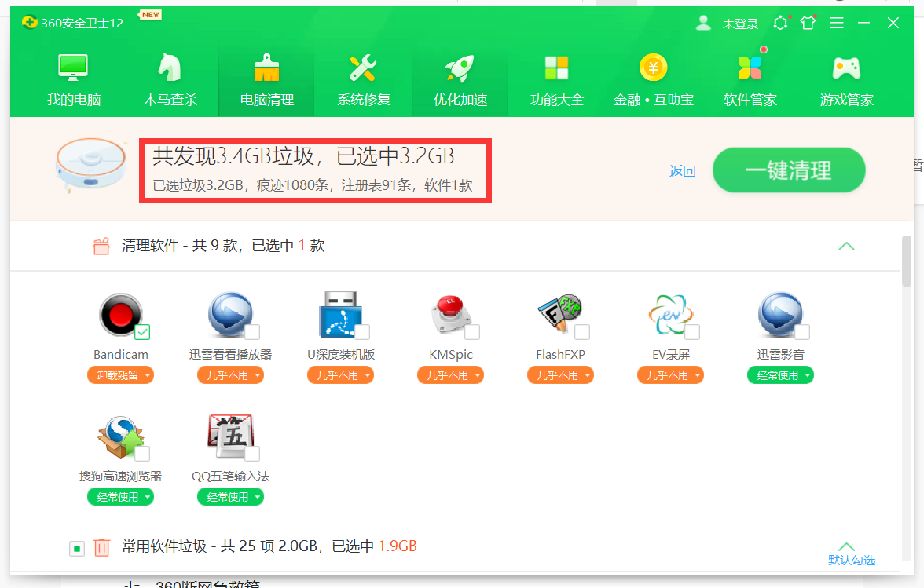Click the NEW badge next to title
Screen dimensions: 924x588
click(x=150, y=15)
